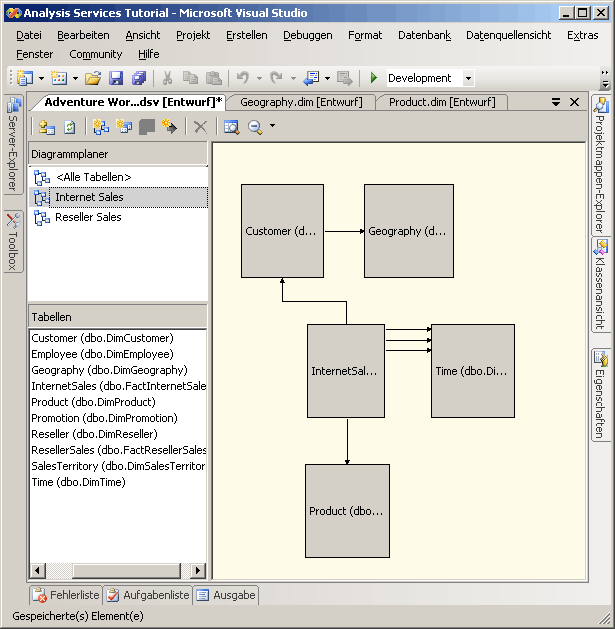Expand the Zoom level dropdown arrow
This screenshot has height=629, width=615.
272,126
